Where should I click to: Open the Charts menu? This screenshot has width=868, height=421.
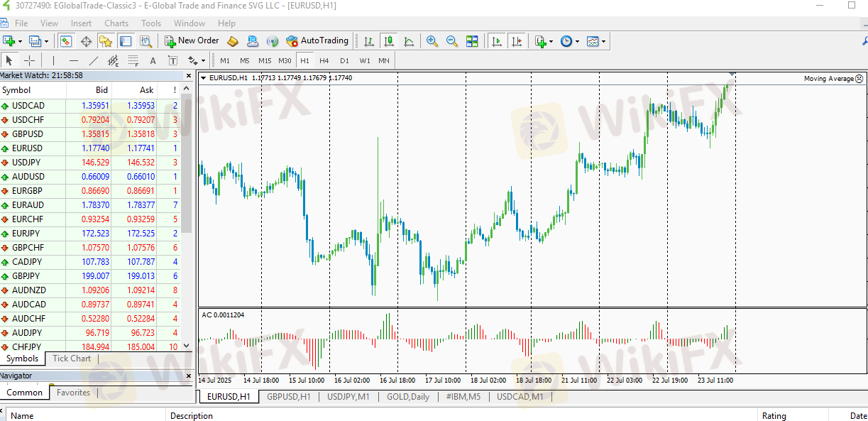116,23
